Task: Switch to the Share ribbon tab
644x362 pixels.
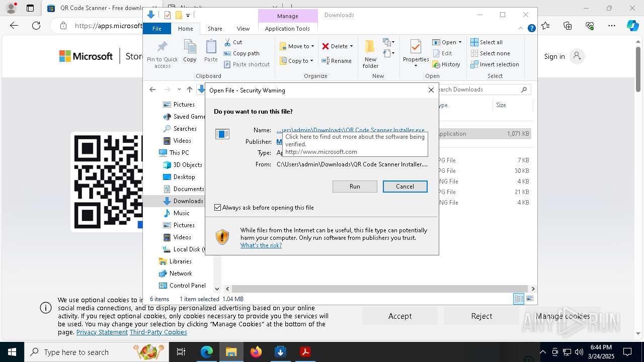Action: point(215,29)
